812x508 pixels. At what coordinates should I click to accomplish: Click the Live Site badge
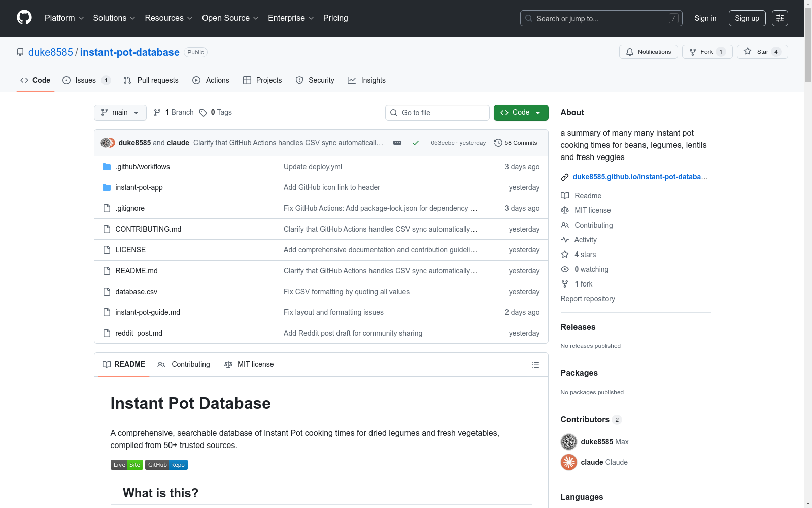(127, 465)
